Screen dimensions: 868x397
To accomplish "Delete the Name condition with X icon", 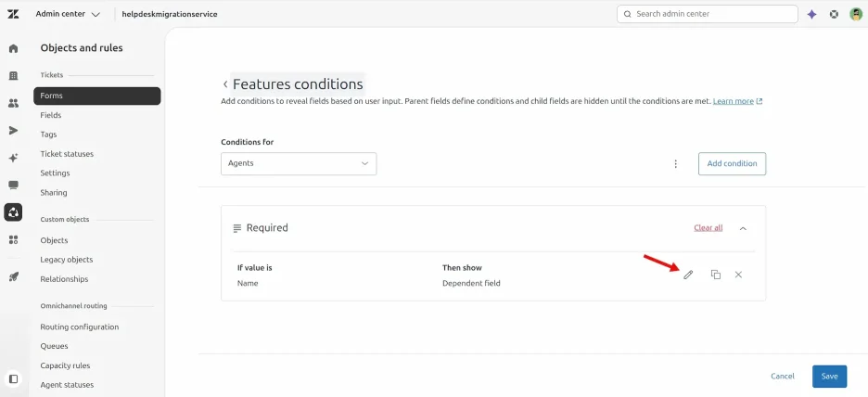I will click(x=738, y=275).
